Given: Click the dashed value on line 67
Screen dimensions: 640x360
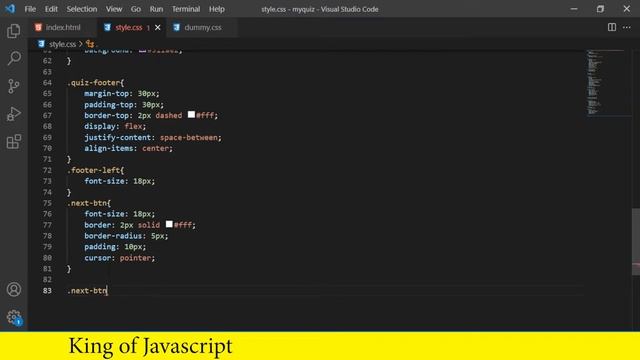Looking at the screenshot, I should click(169, 116).
